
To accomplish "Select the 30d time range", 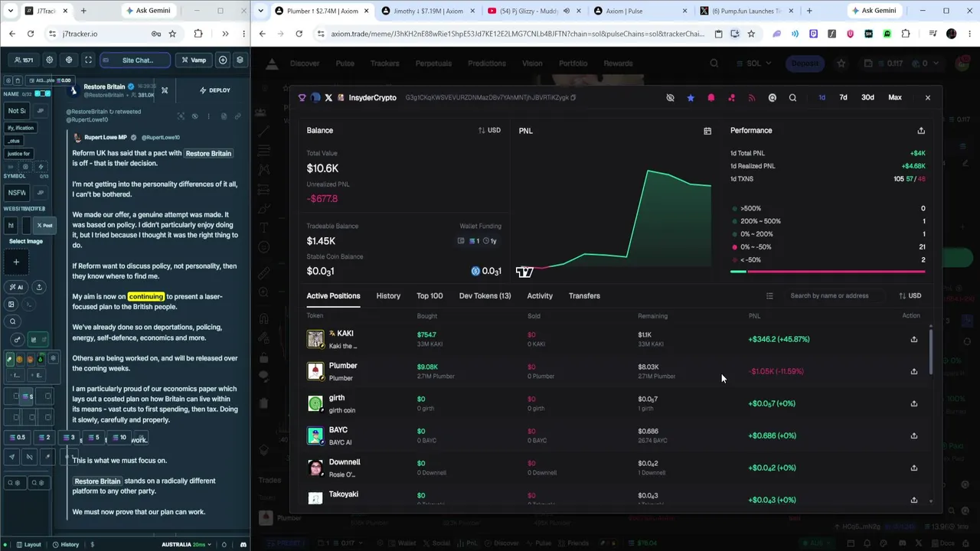I will click(867, 98).
